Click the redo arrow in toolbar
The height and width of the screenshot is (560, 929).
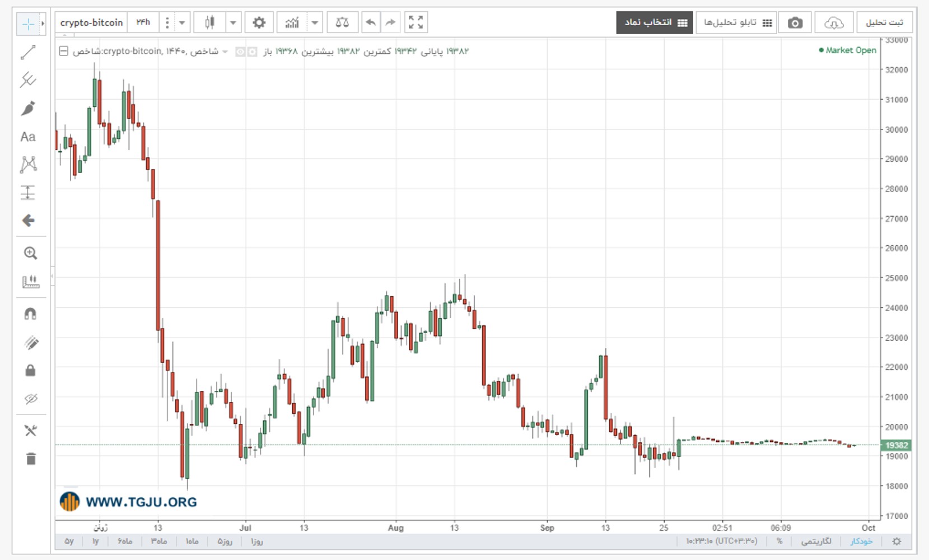click(x=390, y=22)
